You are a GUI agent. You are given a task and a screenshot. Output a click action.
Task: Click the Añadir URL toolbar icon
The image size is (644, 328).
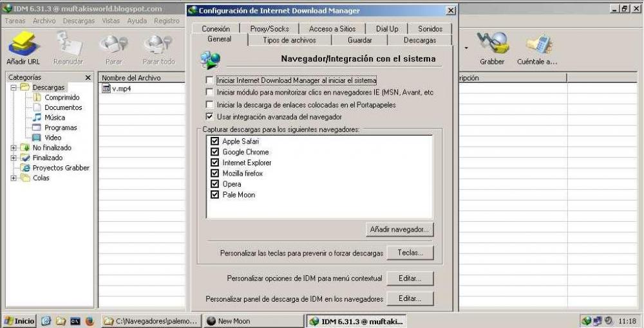23,45
